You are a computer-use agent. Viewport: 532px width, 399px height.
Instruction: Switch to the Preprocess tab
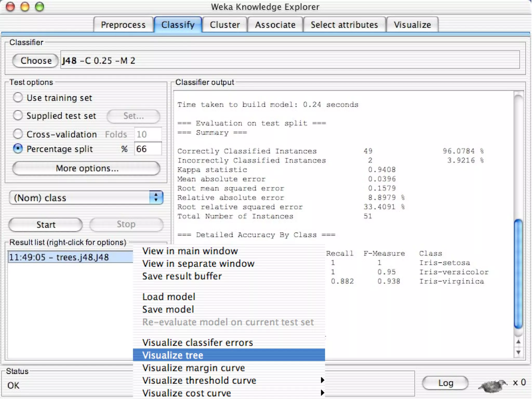(123, 25)
